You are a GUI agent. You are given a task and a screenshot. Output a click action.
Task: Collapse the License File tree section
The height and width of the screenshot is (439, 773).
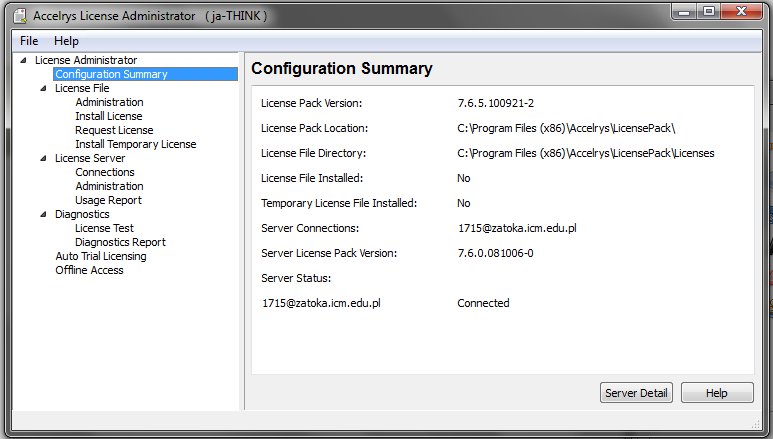[x=43, y=88]
